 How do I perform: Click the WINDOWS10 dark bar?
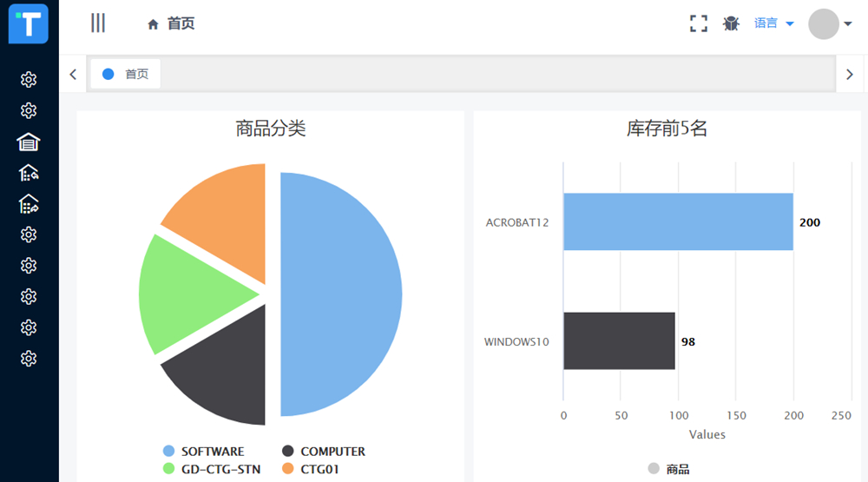tap(619, 340)
